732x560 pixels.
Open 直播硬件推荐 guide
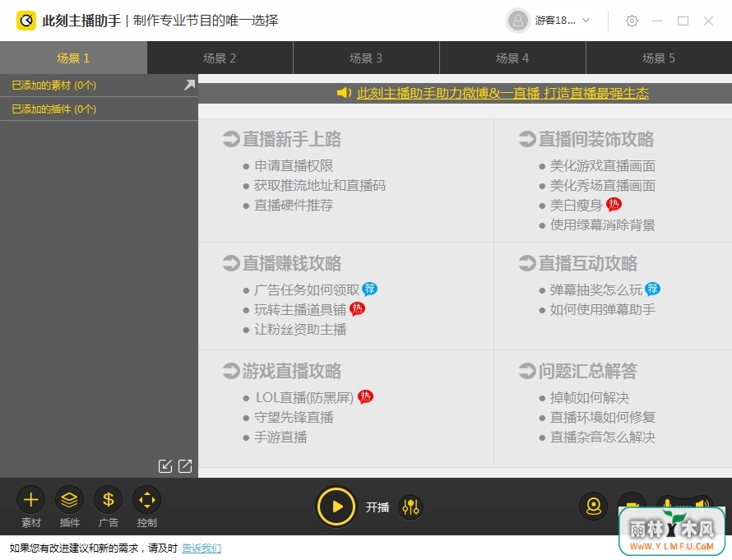click(x=294, y=205)
